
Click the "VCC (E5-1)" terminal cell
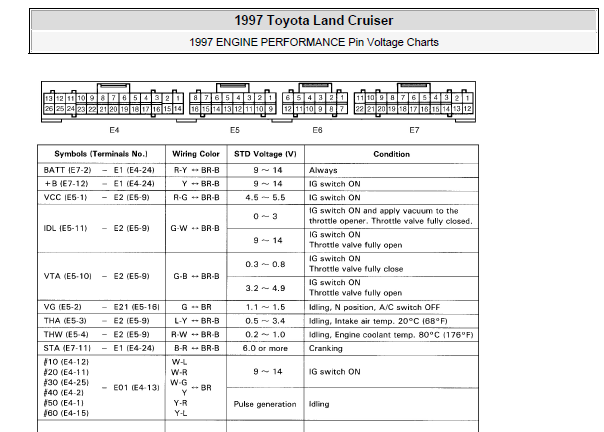(x=65, y=197)
